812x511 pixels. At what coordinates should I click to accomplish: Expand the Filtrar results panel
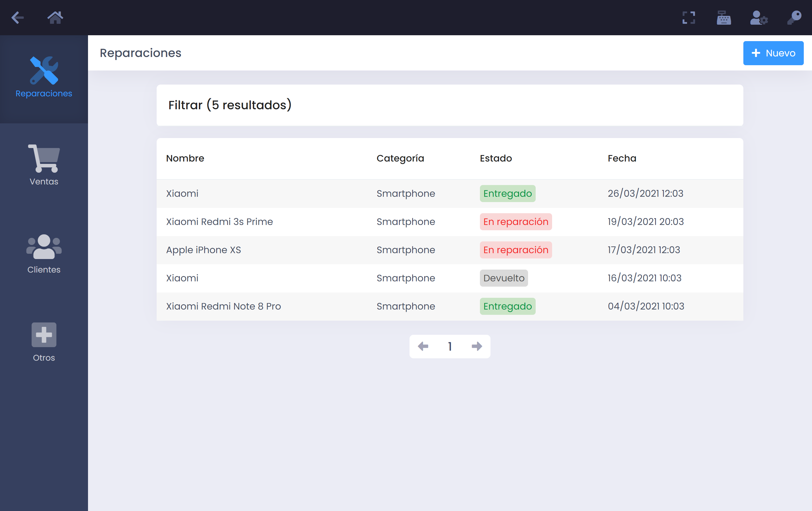click(230, 105)
